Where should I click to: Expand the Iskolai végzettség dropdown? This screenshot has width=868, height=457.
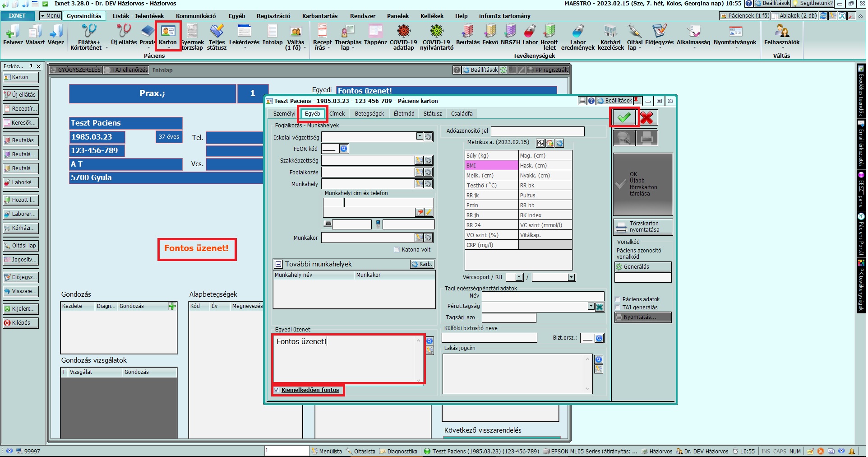[x=420, y=136]
